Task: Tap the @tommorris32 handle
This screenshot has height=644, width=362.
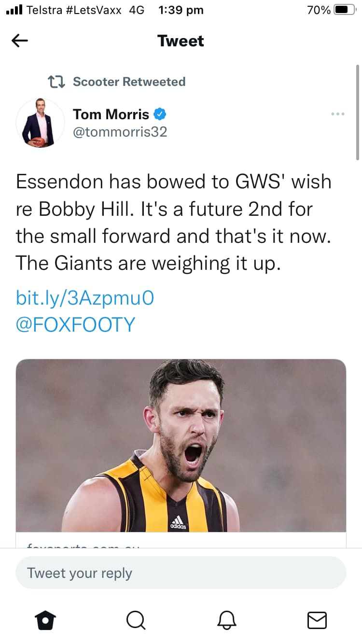Action: [x=120, y=132]
